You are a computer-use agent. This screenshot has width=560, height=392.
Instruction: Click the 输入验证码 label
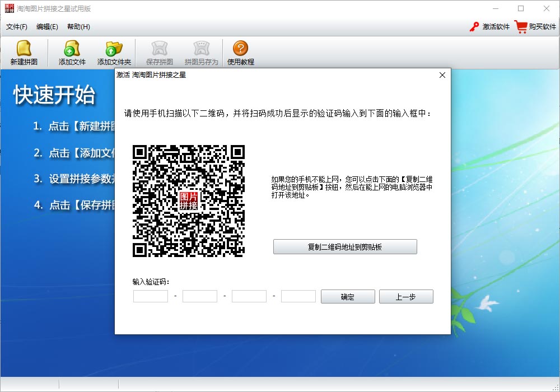pyautogui.click(x=151, y=282)
